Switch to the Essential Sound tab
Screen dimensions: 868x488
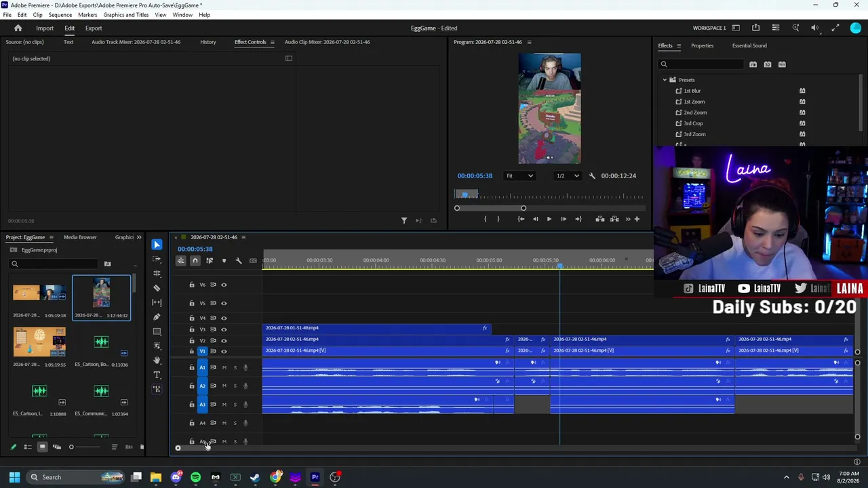pyautogui.click(x=749, y=45)
